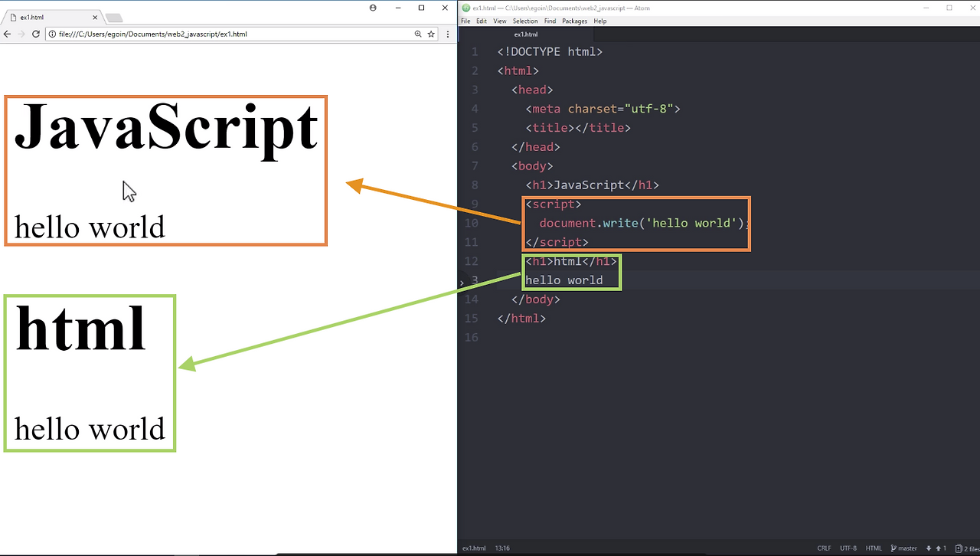Click html heading on the web page

pyautogui.click(x=80, y=328)
